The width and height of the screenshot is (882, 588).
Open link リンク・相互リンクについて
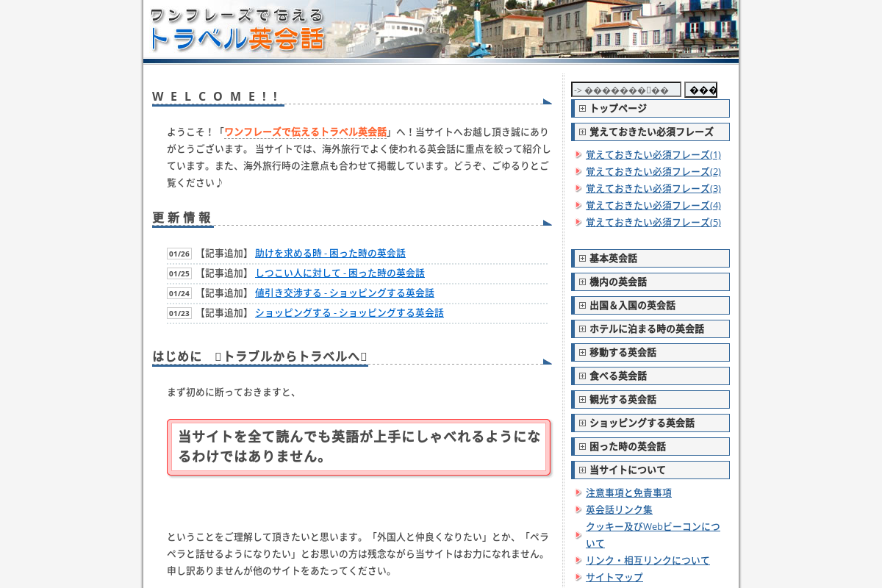pos(648,560)
